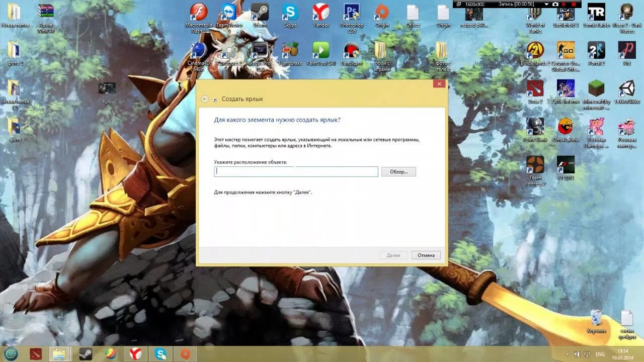The height and width of the screenshot is (362, 644).
Task: Close the Создать ярлык dialog
Action: [x=439, y=84]
